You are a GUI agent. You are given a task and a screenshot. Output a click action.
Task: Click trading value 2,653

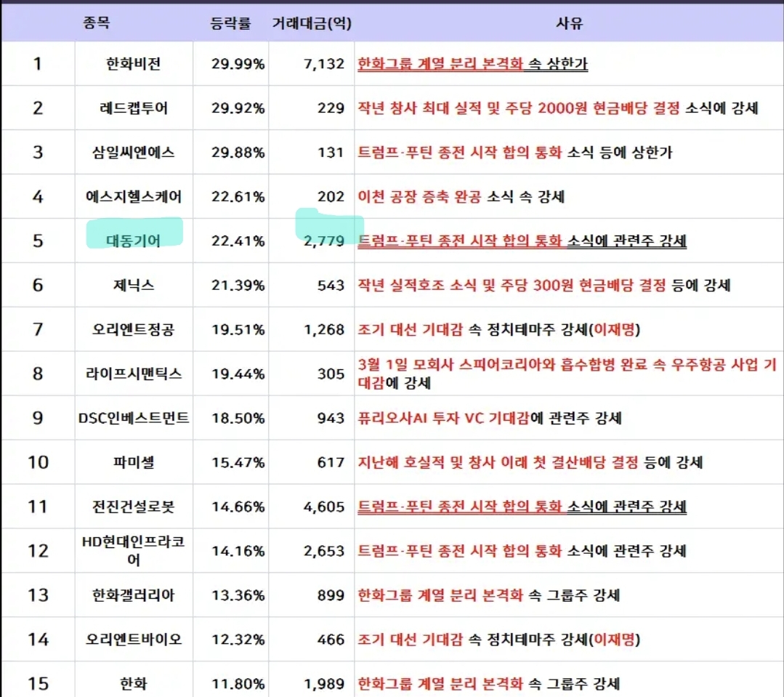(324, 550)
